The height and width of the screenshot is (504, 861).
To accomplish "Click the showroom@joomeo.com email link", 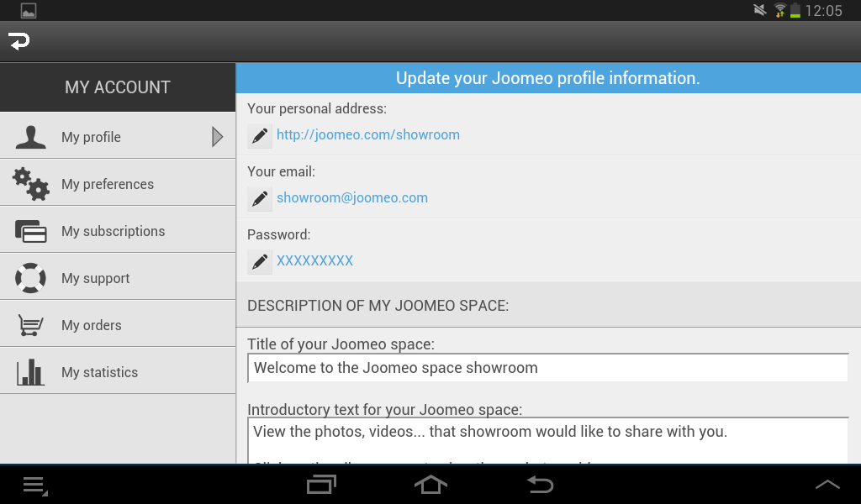I will [x=352, y=198].
